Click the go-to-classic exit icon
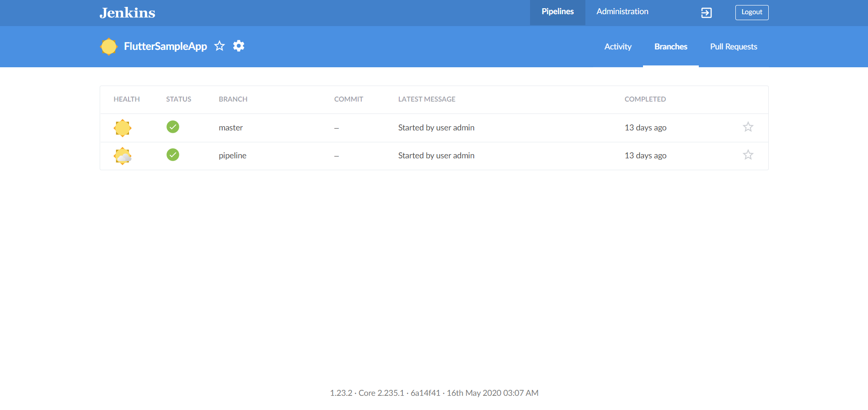868x410 pixels. click(707, 13)
